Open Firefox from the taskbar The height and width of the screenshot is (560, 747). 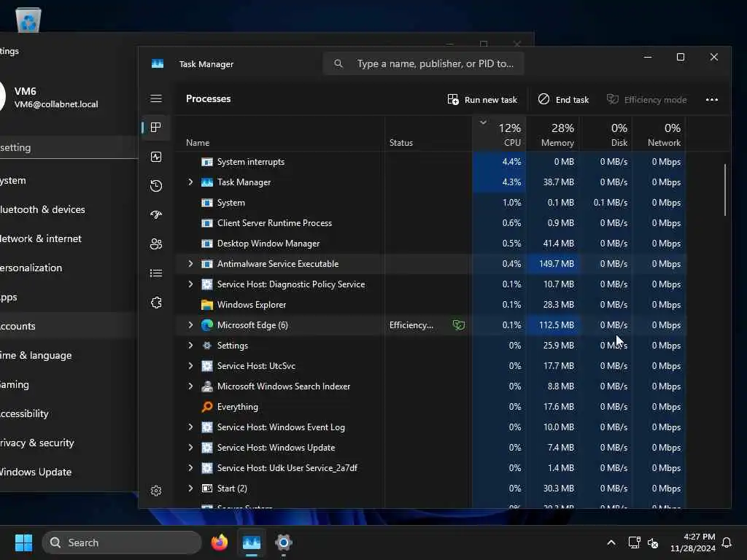point(219,542)
